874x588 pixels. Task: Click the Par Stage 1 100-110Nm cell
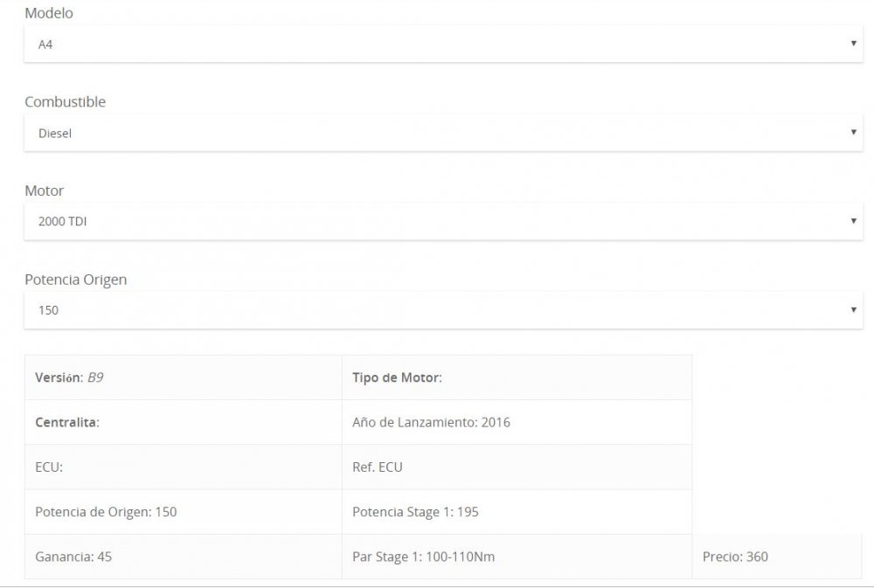pyautogui.click(x=517, y=557)
